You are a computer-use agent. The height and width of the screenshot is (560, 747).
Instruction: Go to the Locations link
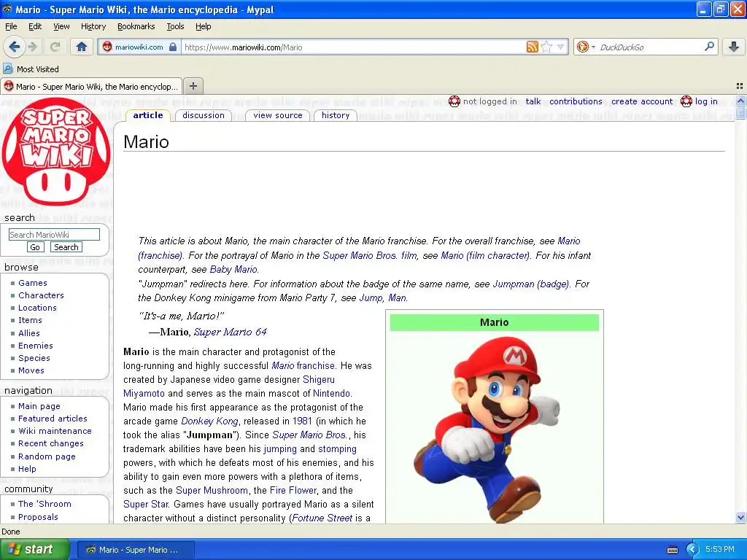[37, 308]
